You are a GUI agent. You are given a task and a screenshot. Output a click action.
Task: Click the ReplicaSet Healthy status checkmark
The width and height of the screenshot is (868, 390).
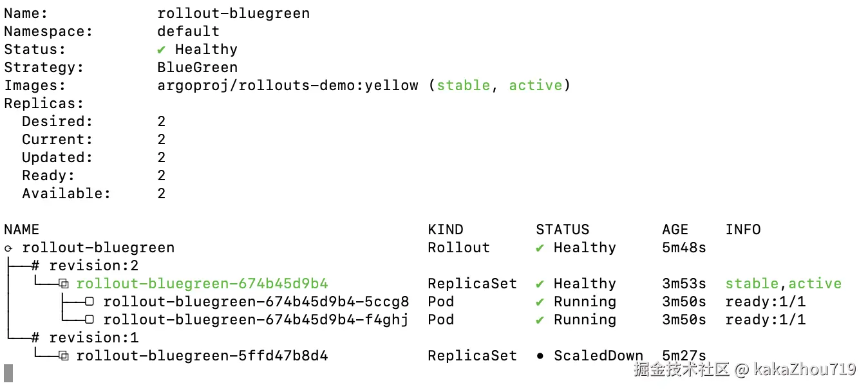[540, 284]
